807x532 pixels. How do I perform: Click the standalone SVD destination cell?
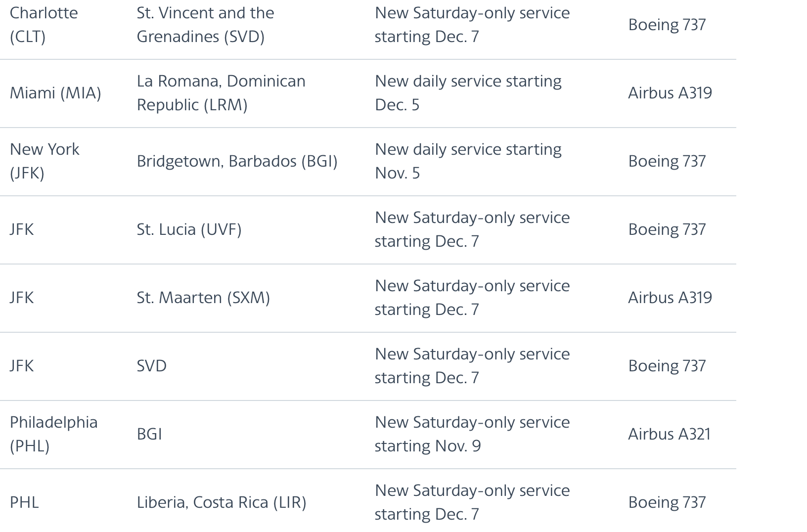click(x=152, y=366)
